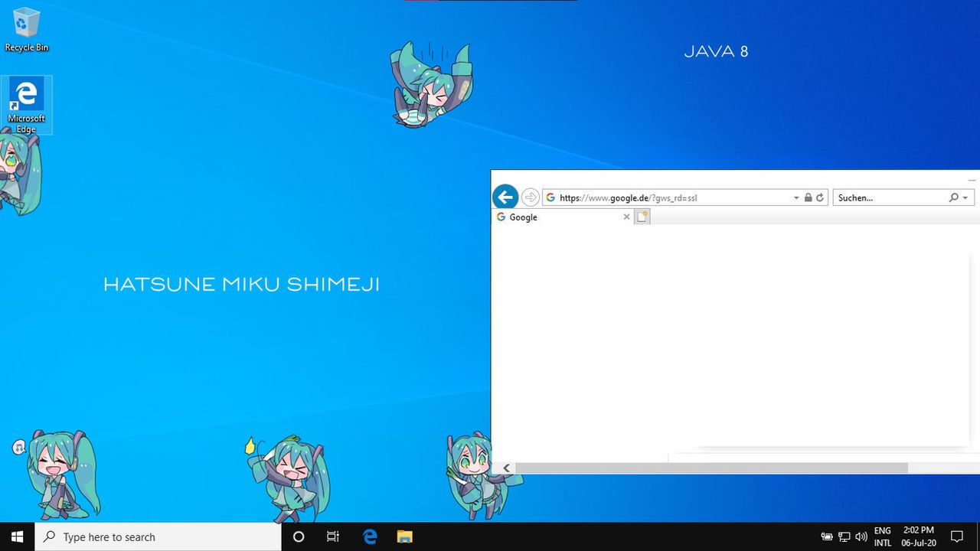Open the search provider dropdown arrow
This screenshot has height=551, width=980.
click(965, 197)
